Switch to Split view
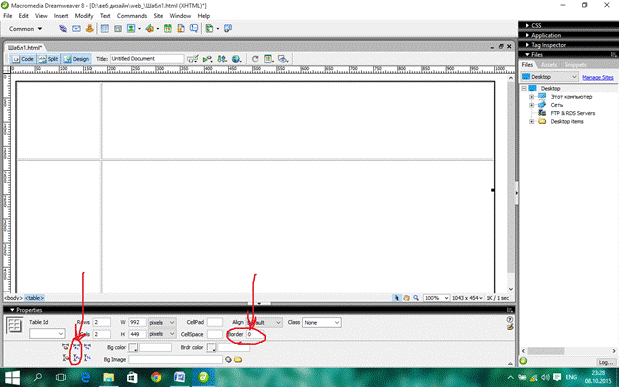The image size is (619, 387). click(48, 59)
